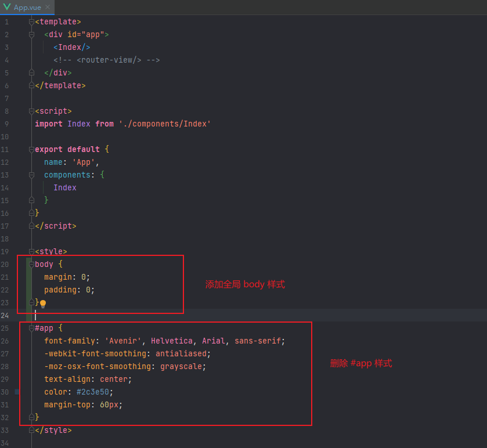This screenshot has height=448, width=487.
Task: Open the lightbulb quick-fix on line 23
Action: click(x=43, y=304)
